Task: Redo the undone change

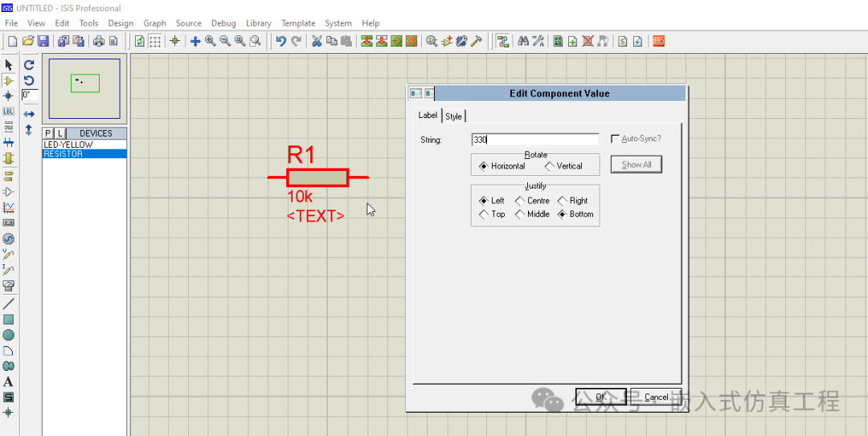Action: click(297, 41)
